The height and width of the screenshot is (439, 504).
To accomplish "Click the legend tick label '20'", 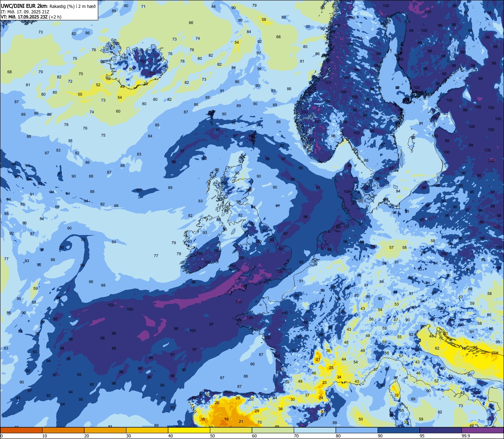I will 87,436.
